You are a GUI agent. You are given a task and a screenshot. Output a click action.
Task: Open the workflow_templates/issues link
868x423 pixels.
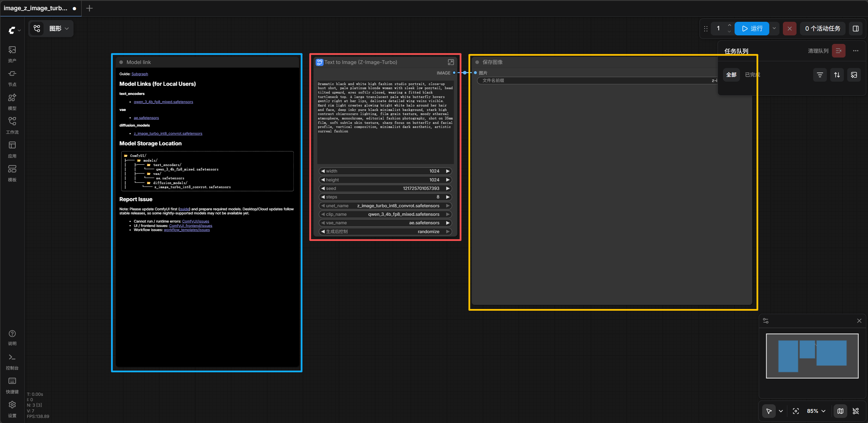[x=187, y=230]
